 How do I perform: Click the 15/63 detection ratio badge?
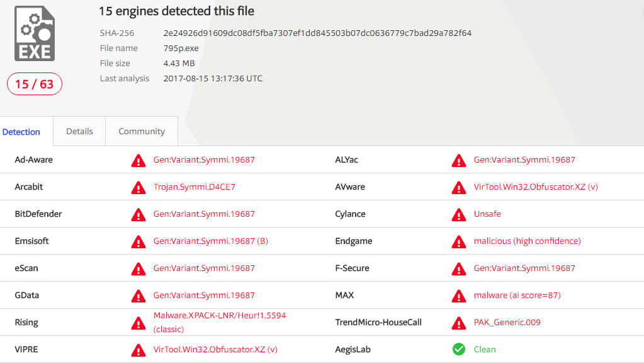[x=34, y=83]
